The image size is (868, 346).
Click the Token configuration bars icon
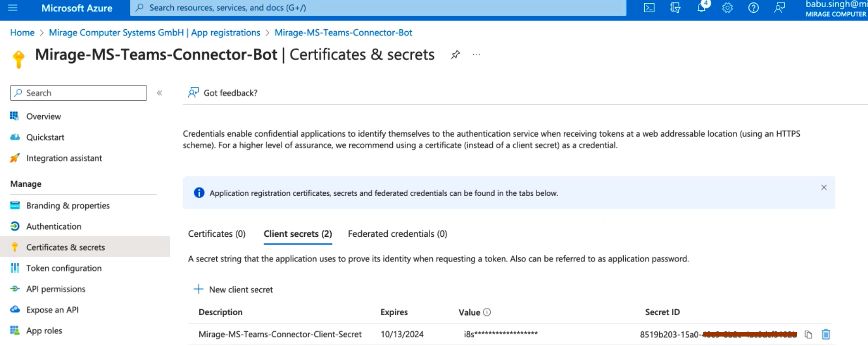point(15,268)
